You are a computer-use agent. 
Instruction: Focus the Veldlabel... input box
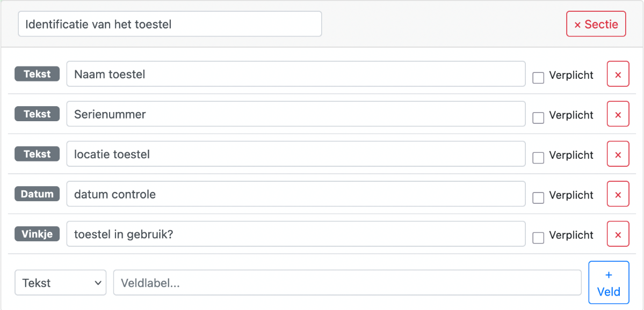[x=347, y=283]
